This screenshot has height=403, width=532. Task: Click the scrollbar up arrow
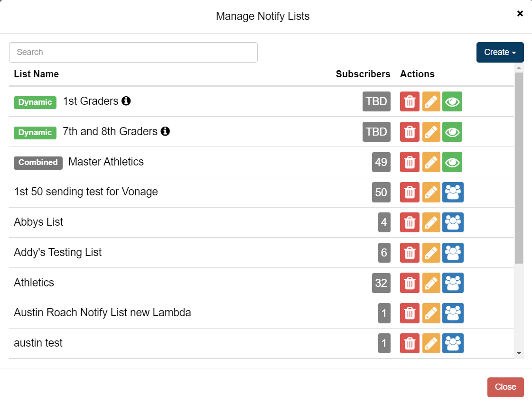click(x=519, y=68)
